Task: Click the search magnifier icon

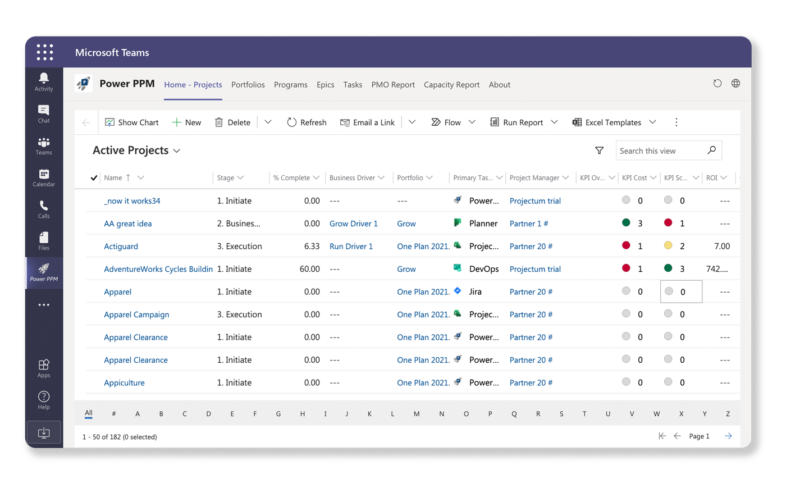Action: pyautogui.click(x=712, y=150)
